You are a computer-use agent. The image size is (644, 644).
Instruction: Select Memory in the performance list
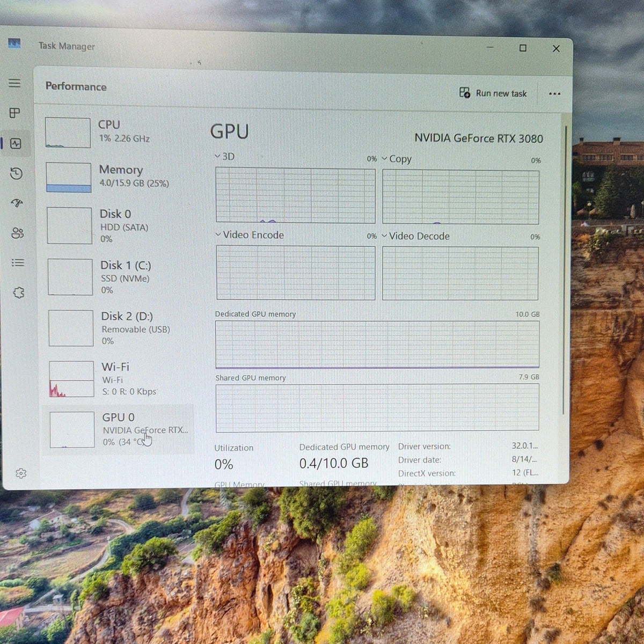click(x=119, y=177)
